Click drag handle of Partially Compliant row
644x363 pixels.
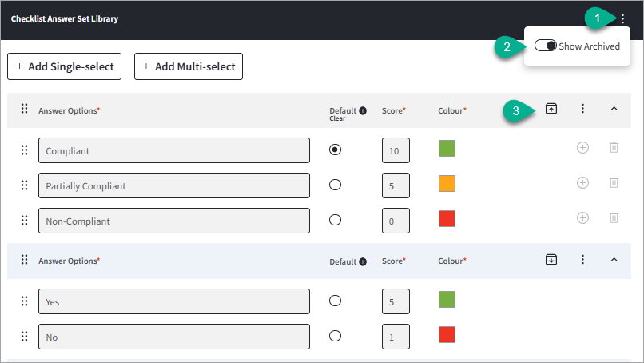(24, 185)
